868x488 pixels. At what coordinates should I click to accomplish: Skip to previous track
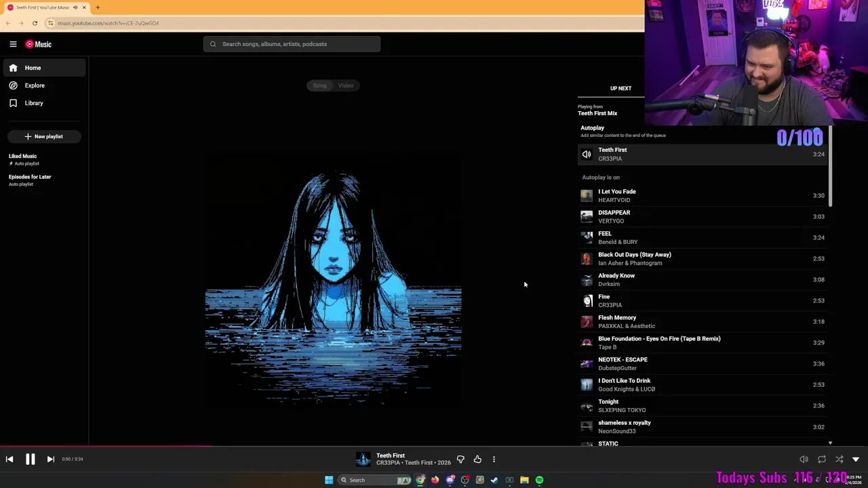9,459
